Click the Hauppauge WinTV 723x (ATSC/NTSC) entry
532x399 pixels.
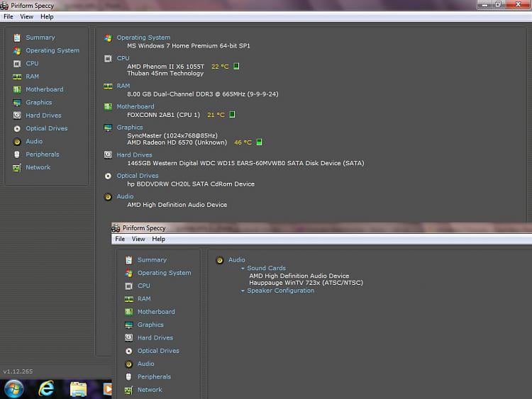[306, 283]
